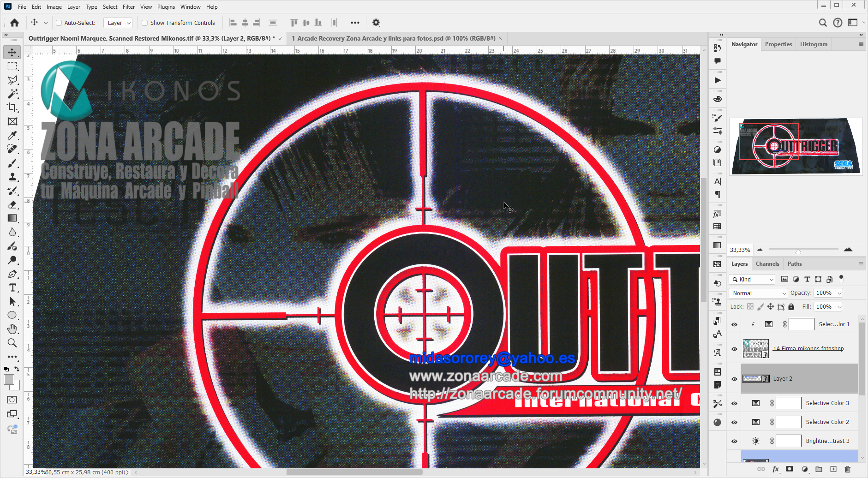Viewport: 868px width, 478px height.
Task: Create a new layer with plus icon
Action: click(833, 469)
